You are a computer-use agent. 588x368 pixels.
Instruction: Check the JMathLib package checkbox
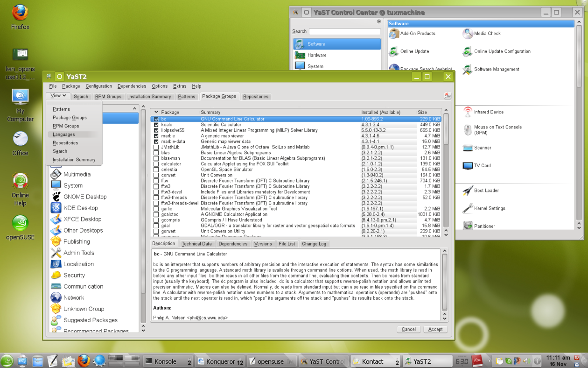[x=156, y=147]
